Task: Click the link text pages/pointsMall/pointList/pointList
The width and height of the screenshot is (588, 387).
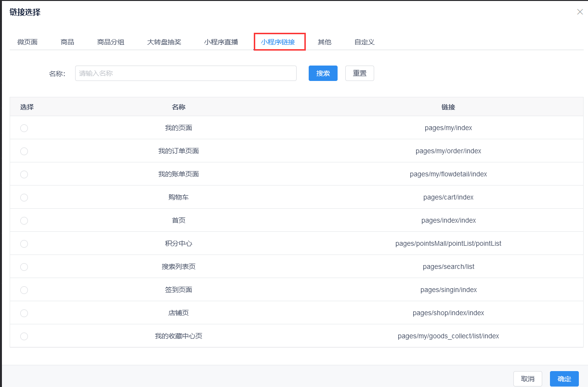Action: coord(448,243)
